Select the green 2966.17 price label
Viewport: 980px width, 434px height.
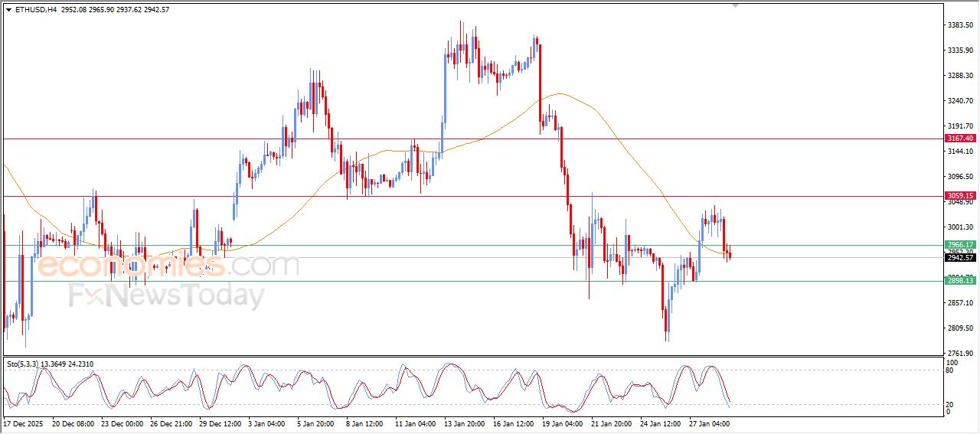click(960, 245)
